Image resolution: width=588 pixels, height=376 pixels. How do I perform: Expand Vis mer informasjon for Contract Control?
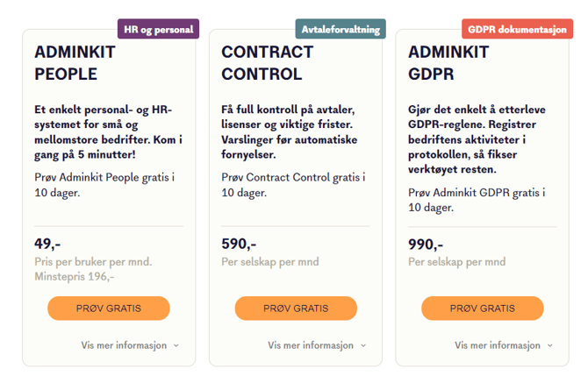(310, 345)
